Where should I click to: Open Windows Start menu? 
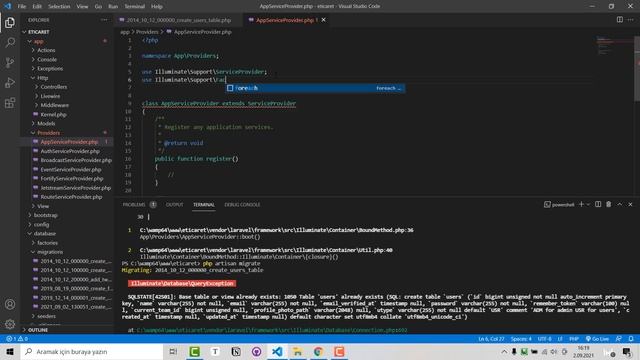(10, 351)
